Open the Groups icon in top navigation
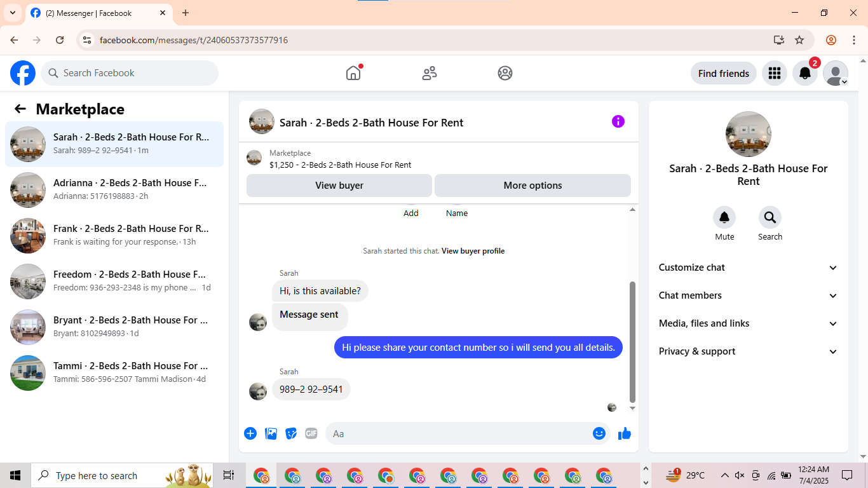 coord(505,73)
